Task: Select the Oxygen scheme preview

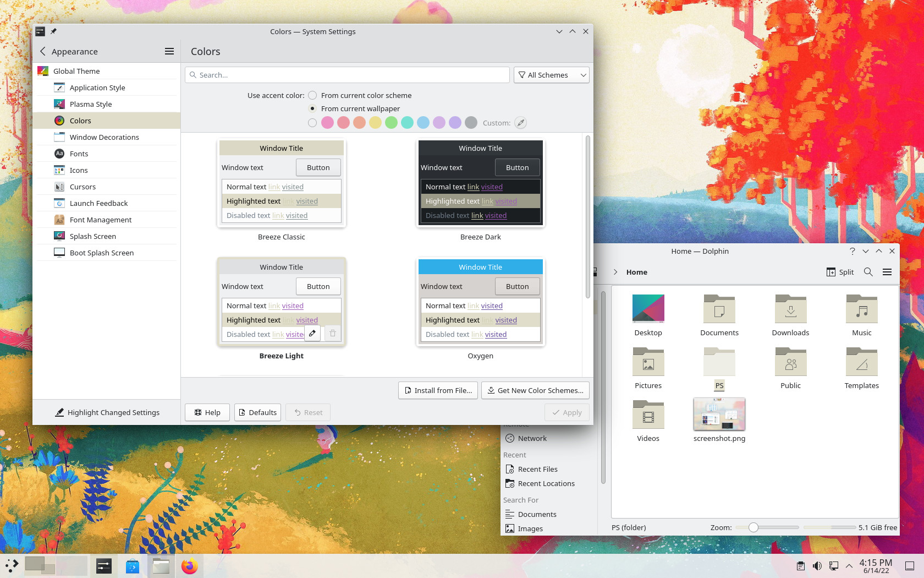Action: point(481,302)
